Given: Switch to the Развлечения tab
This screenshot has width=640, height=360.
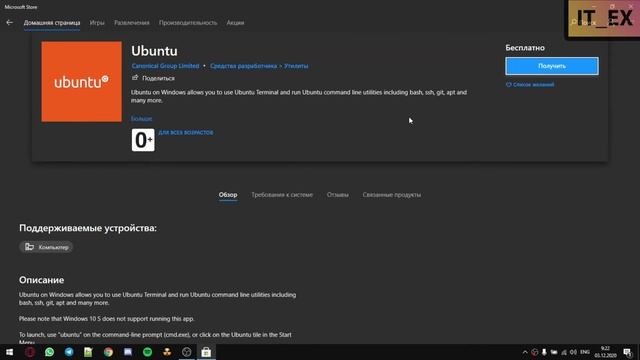Looking at the screenshot, I should (x=132, y=23).
